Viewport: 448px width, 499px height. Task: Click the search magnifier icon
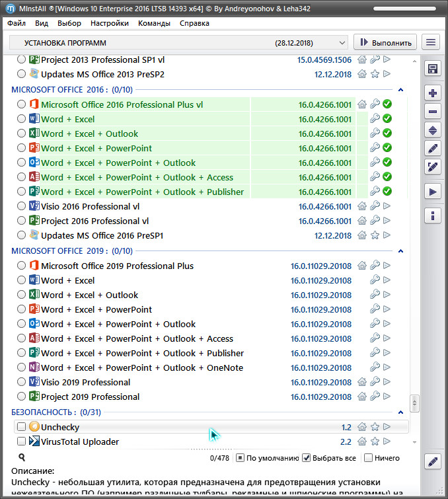(22, 457)
